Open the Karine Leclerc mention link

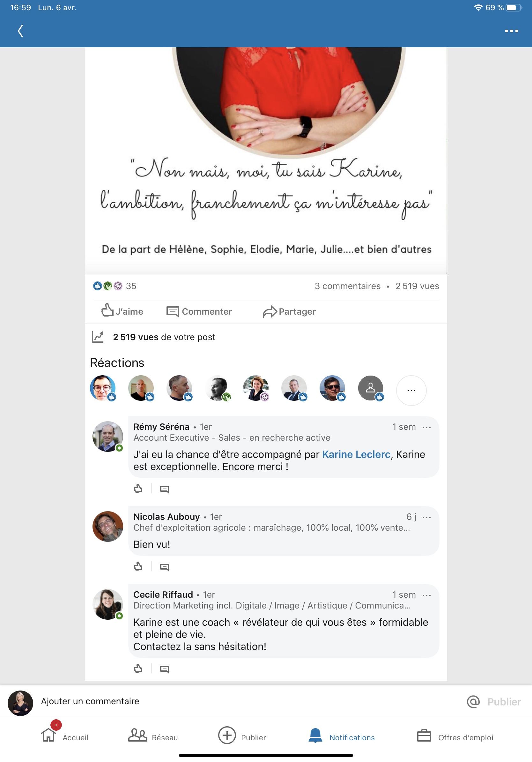tap(356, 454)
